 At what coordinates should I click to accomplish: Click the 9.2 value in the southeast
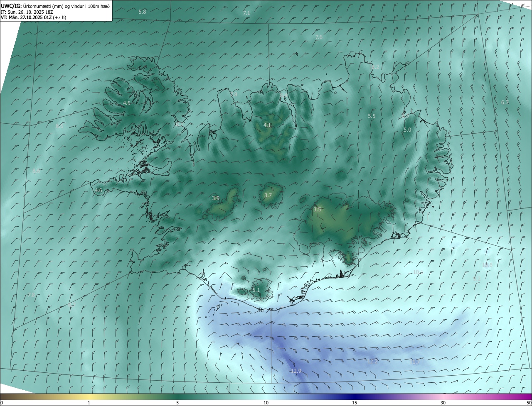[x=477, y=279]
